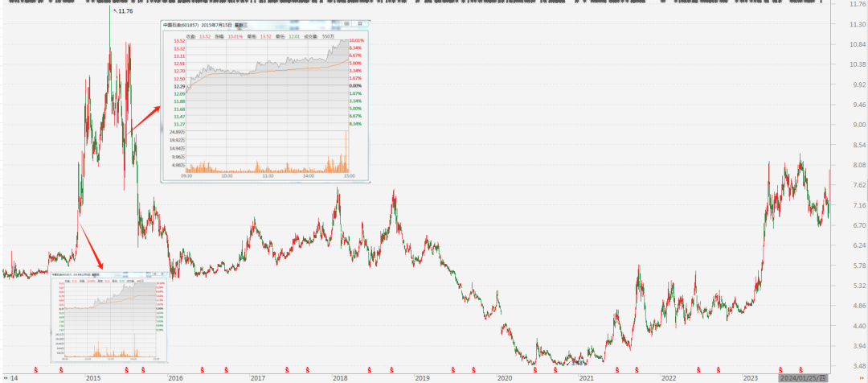Click the 10.01% 涨幅 value in the popup header
Image resolution: width=868 pixels, height=383 pixels.
(x=235, y=36)
